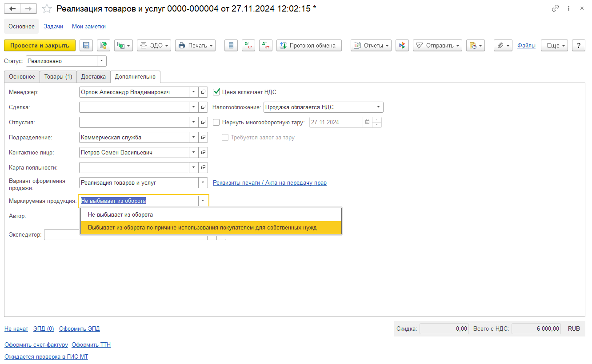
Task: Expand the Контактное лицо dropdown arrow
Action: [x=194, y=152]
